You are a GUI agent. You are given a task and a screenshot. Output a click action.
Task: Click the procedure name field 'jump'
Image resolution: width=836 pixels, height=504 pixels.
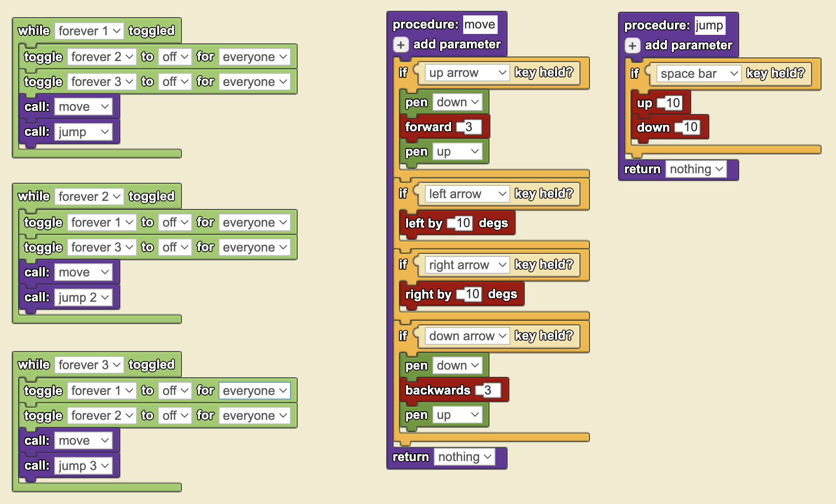click(x=710, y=25)
